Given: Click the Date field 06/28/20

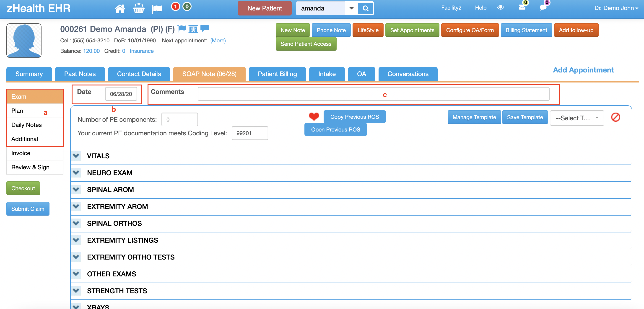Looking at the screenshot, I should coord(121,94).
